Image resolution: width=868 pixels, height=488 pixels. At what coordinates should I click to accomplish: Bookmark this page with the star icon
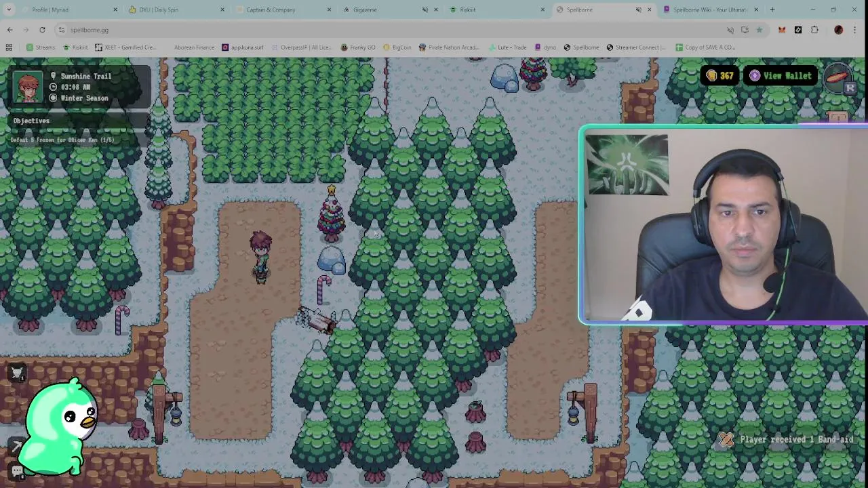pyautogui.click(x=759, y=30)
